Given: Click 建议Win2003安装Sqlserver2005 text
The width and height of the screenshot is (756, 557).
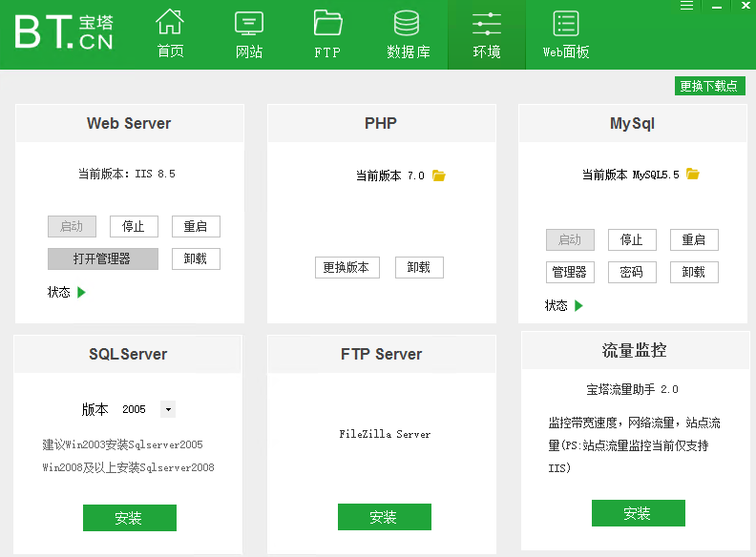Looking at the screenshot, I should point(122,444).
